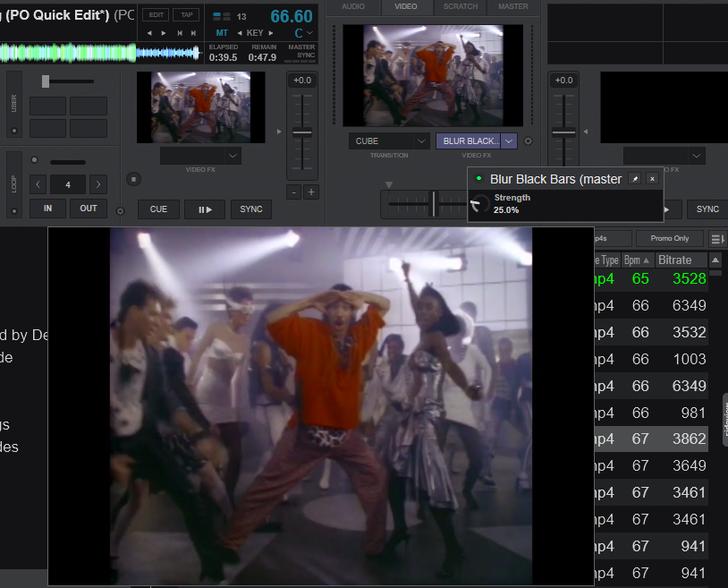The height and width of the screenshot is (588, 728).
Task: Open the key C dropdown
Action: point(304,33)
